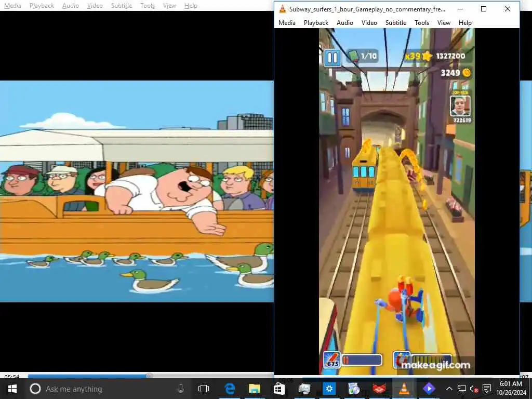Open Video menu in Subway Surfers VLC window
The image size is (532, 399).
369,23
